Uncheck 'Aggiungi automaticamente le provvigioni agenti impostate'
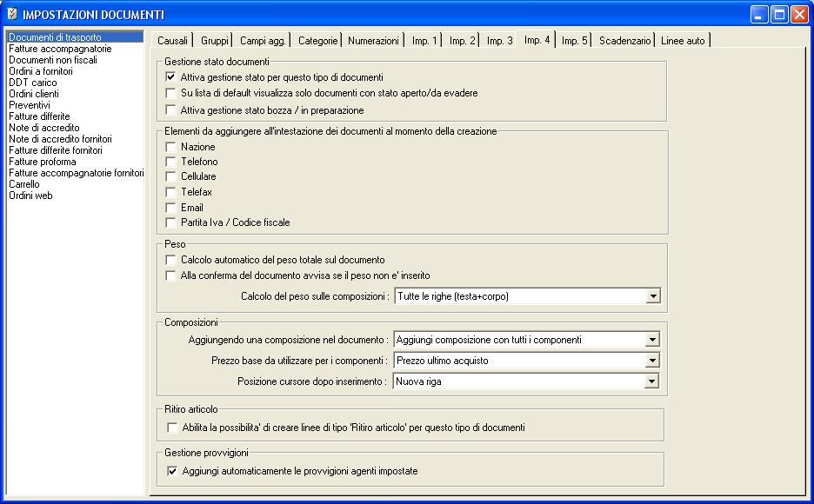This screenshot has height=504, width=814. [172, 471]
